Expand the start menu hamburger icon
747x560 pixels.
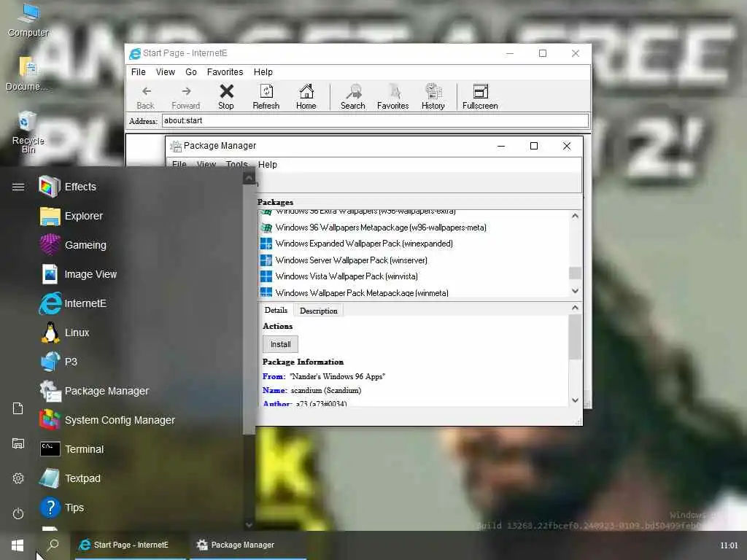18,187
